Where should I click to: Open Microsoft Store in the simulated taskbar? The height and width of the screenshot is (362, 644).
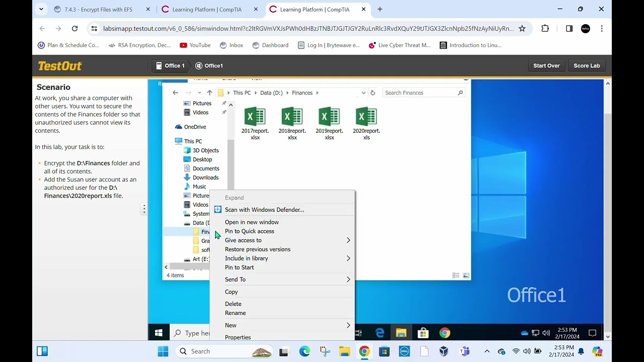(423, 333)
